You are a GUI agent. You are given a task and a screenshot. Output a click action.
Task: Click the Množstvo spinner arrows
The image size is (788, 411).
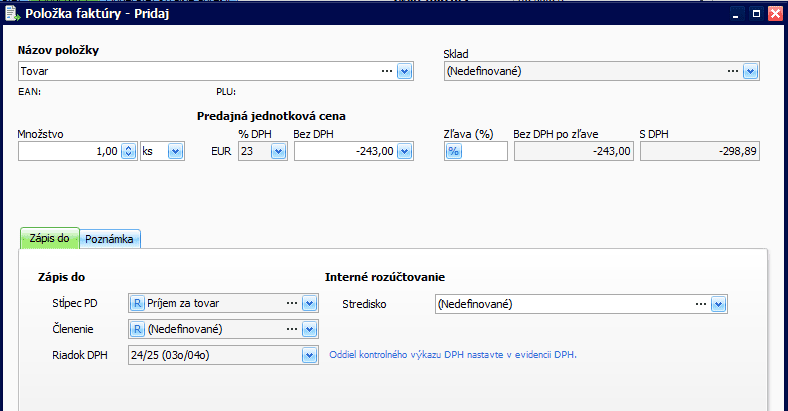click(128, 151)
